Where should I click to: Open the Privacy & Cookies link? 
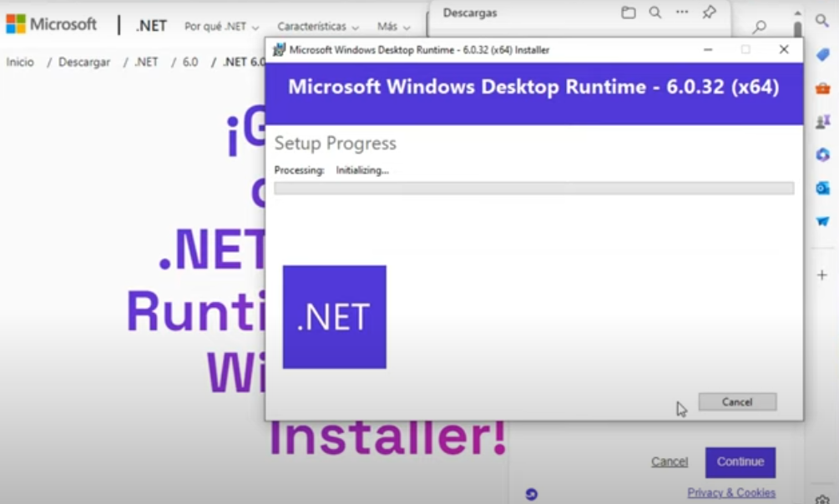[731, 492]
